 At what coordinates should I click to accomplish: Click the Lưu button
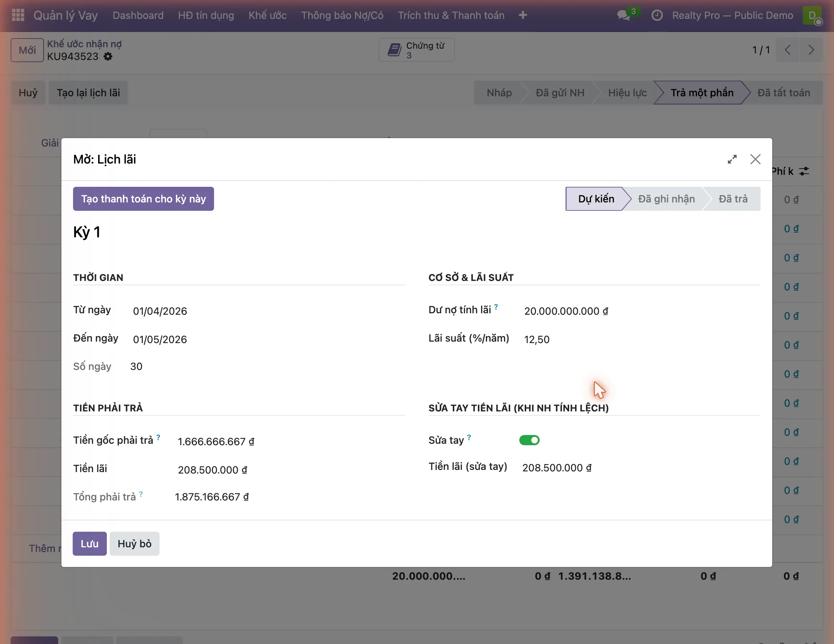90,544
